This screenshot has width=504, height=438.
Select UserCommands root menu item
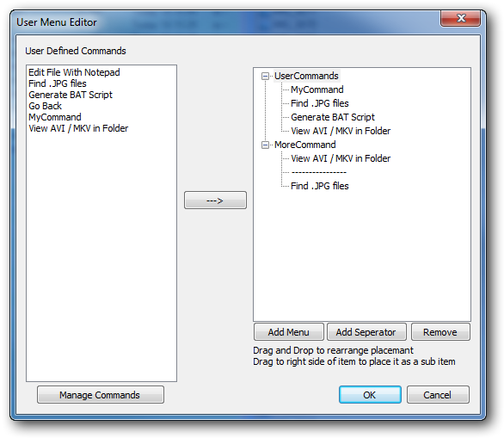coord(306,76)
